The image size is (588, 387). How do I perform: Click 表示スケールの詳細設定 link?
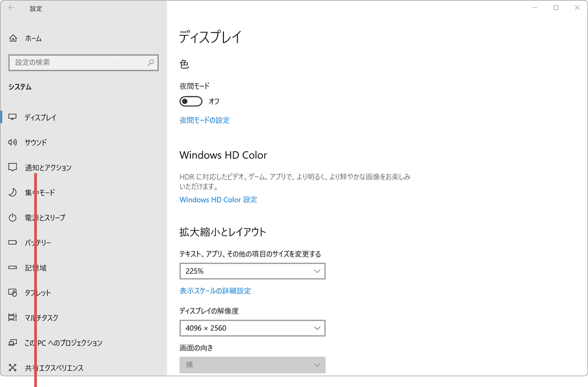point(216,290)
